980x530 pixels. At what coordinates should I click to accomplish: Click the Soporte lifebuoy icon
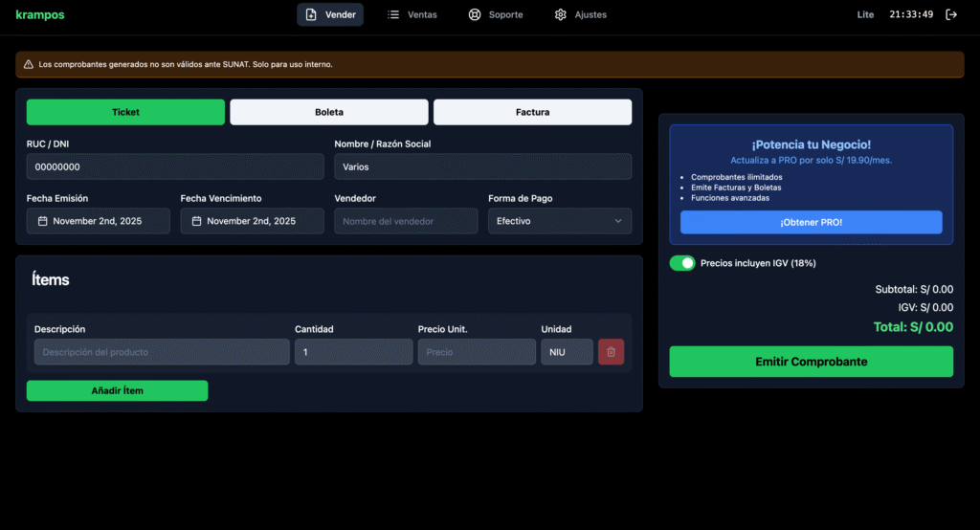point(475,14)
